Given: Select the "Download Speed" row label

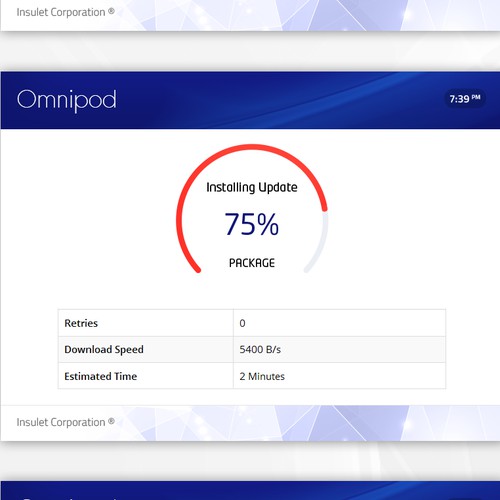Looking at the screenshot, I should pyautogui.click(x=104, y=349).
